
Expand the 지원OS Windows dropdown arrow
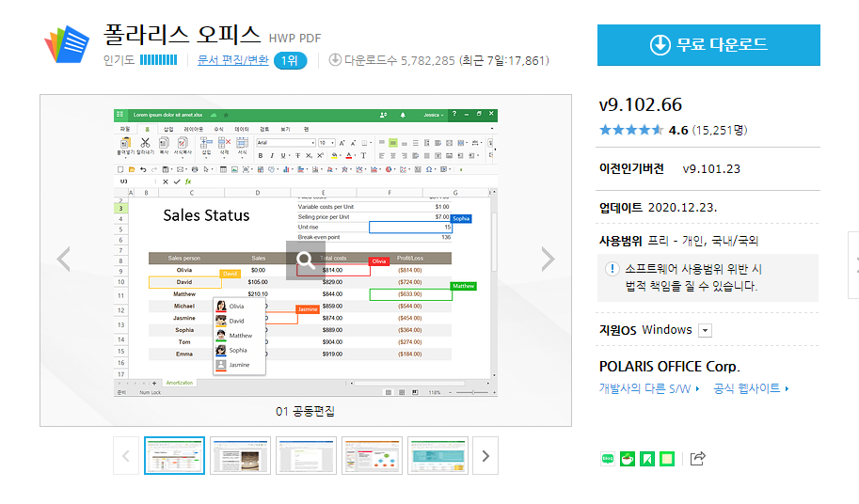click(705, 331)
